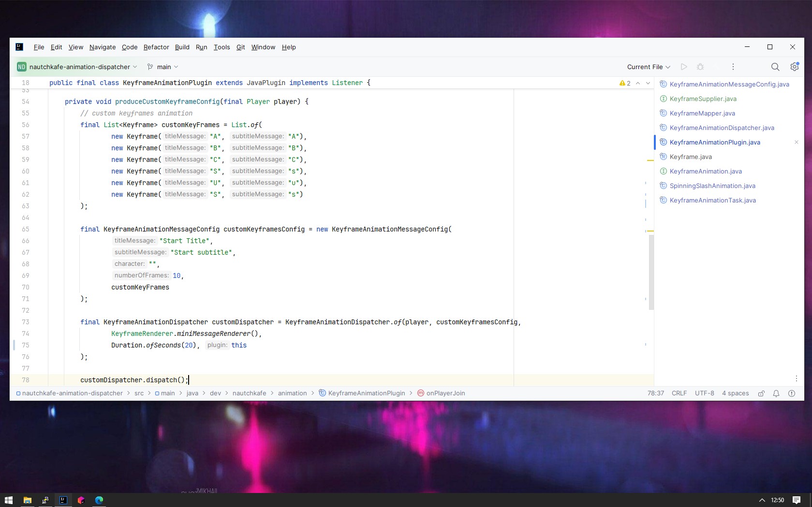
Task: Click IntelliJ IDEA icon in taskbar
Action: tap(63, 500)
